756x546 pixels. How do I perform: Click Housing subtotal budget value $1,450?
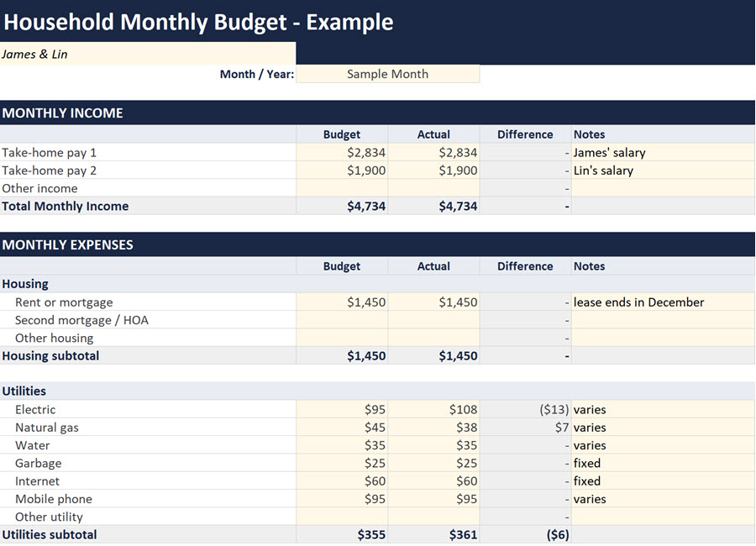[x=342, y=355]
